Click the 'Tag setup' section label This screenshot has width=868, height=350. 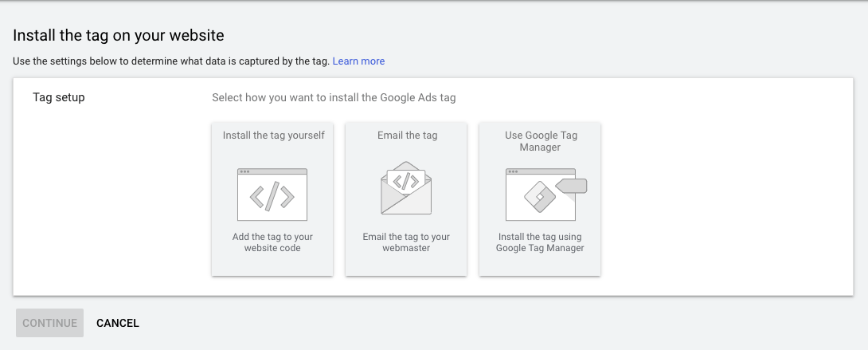coord(59,97)
